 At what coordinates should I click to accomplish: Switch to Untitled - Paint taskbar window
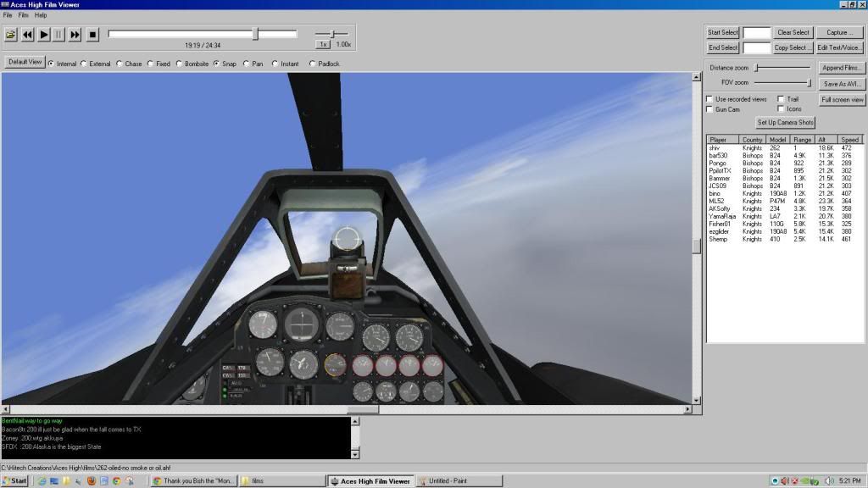[459, 481]
